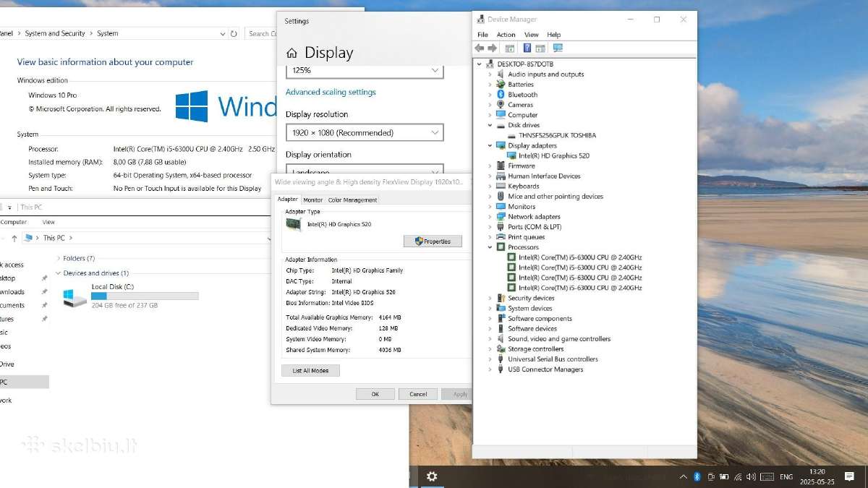Image resolution: width=868 pixels, height=488 pixels.
Task: Switch to the Monitor tab in adapter properties
Action: (x=312, y=200)
